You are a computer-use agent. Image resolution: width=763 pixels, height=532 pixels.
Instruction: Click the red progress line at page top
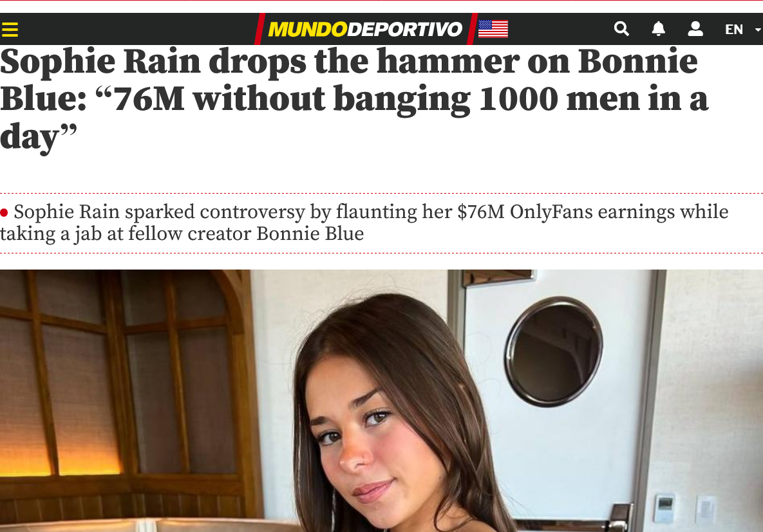pyautogui.click(x=381, y=1)
